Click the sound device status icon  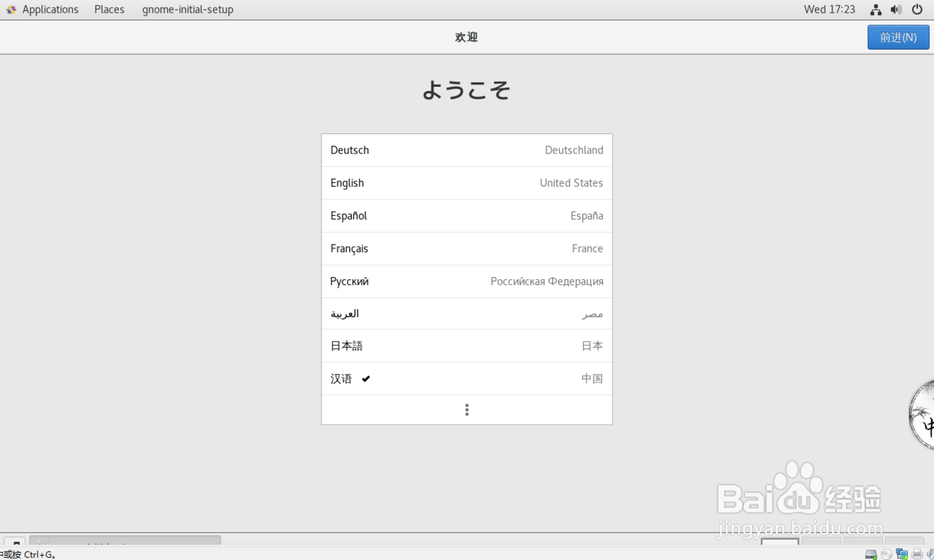(x=931, y=554)
